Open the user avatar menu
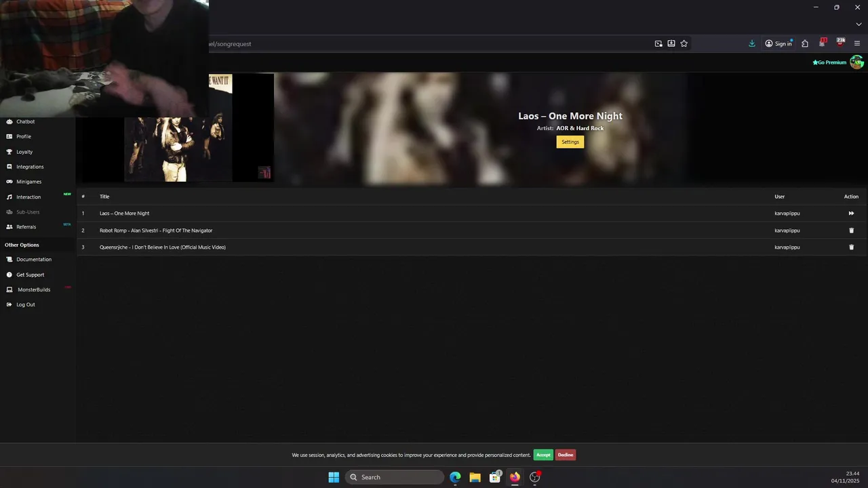The width and height of the screenshot is (868, 488). point(857,62)
